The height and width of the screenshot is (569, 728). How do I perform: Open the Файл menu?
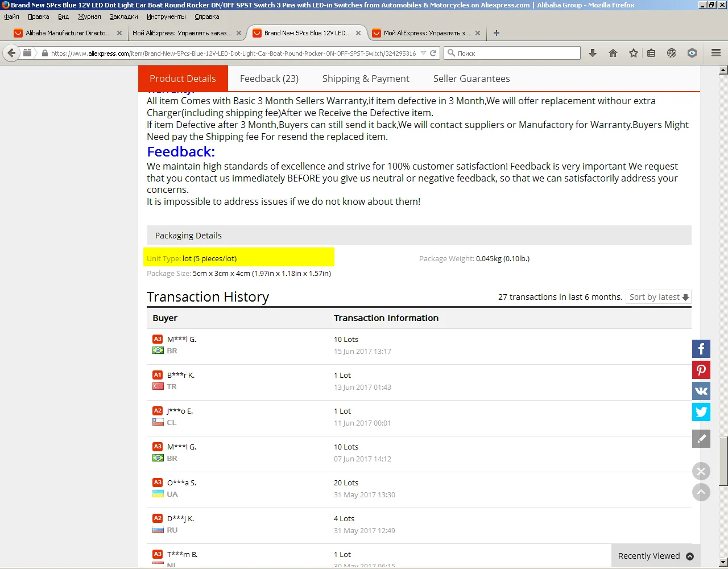pyautogui.click(x=11, y=17)
